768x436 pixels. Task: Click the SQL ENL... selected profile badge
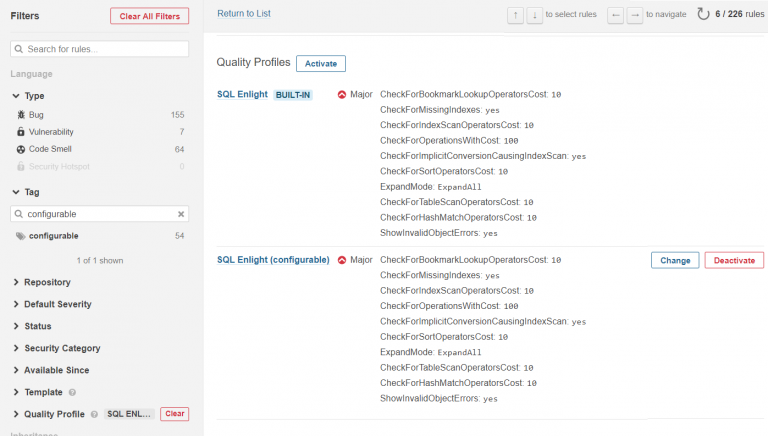click(x=129, y=414)
